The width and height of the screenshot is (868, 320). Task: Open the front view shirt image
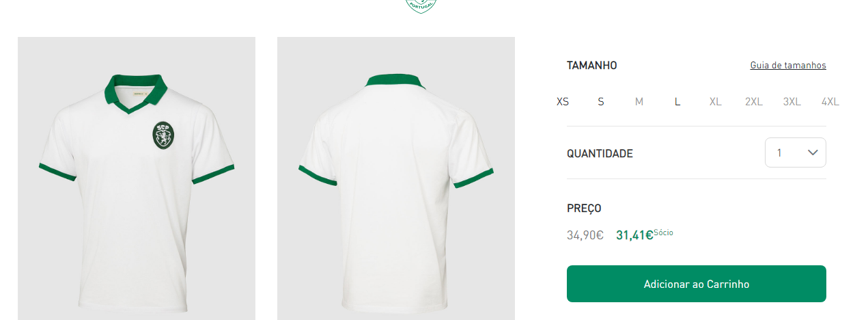(137, 178)
